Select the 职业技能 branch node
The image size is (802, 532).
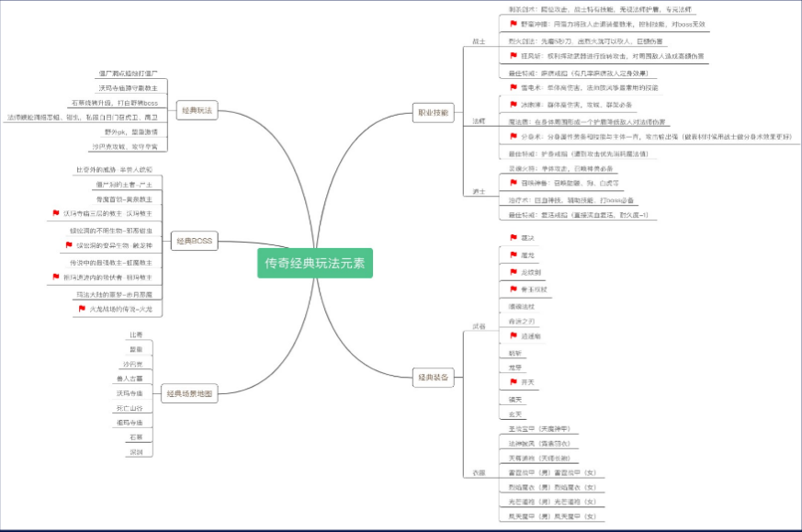point(433,113)
